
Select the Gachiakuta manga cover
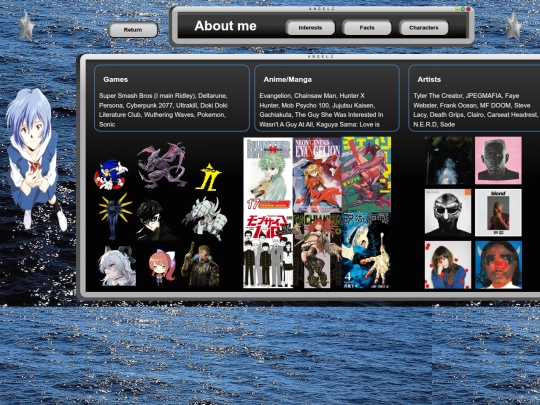(x=317, y=251)
